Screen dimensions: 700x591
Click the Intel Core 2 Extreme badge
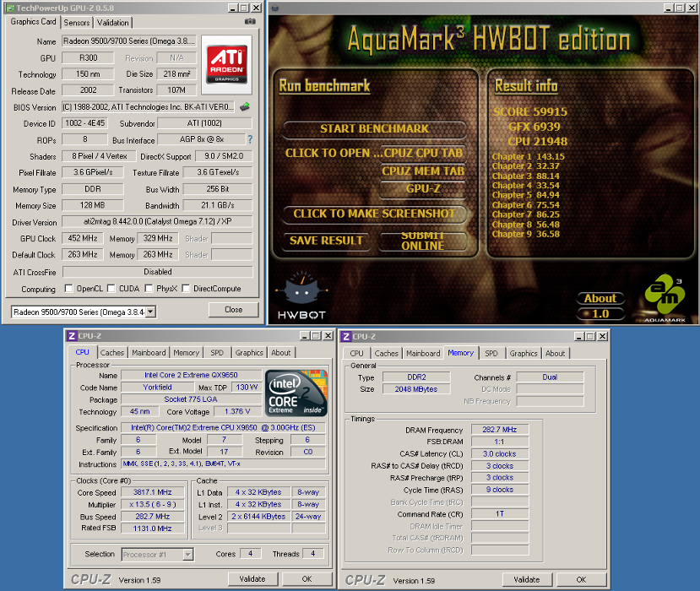point(296,393)
